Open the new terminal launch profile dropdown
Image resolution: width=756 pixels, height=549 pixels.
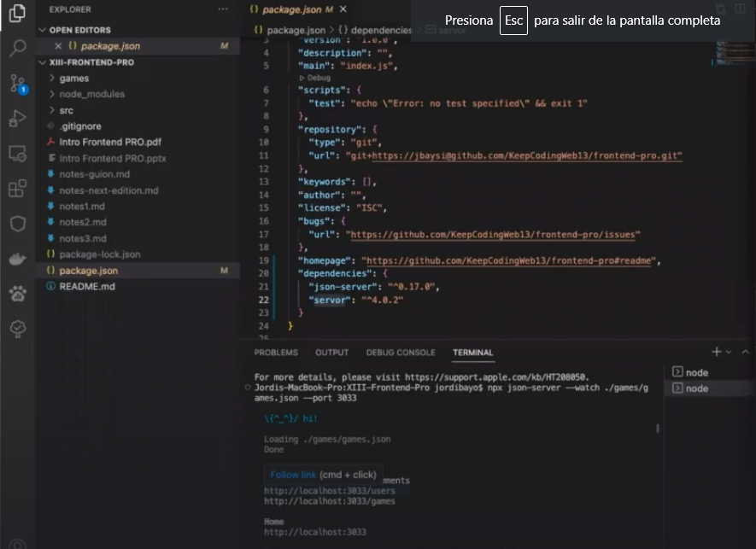(729, 352)
